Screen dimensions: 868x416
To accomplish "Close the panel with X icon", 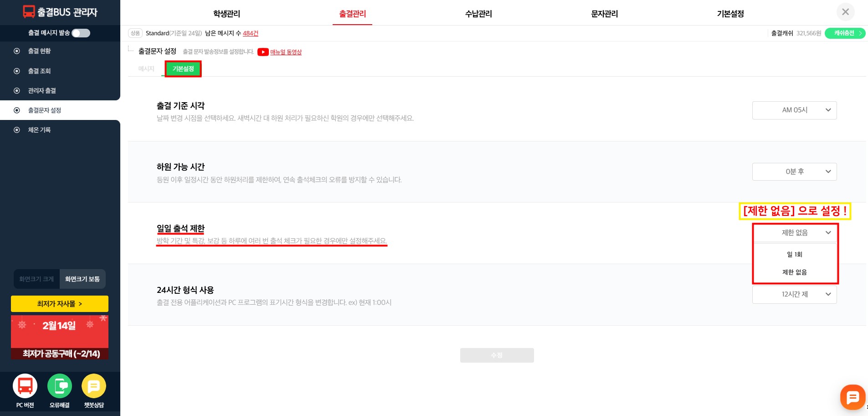I will (x=845, y=12).
